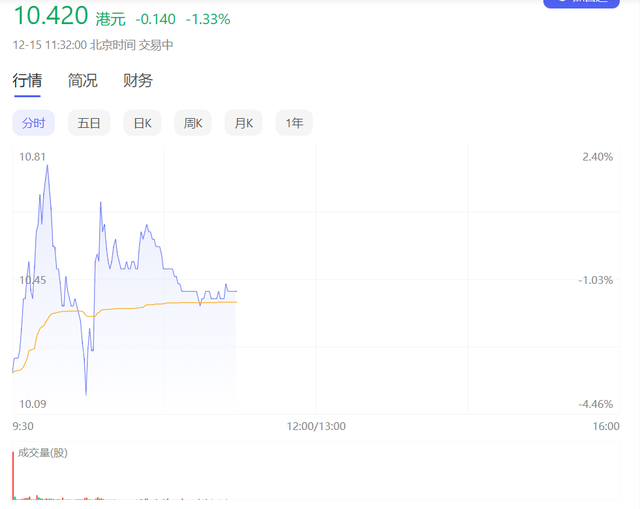Click the percent change -1.33%
This screenshot has width=640, height=509.
click(x=208, y=19)
